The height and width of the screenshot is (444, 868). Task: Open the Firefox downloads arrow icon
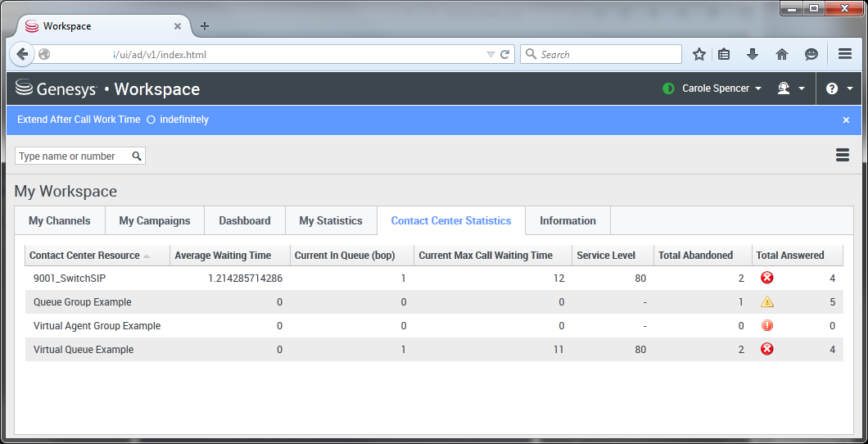click(753, 54)
